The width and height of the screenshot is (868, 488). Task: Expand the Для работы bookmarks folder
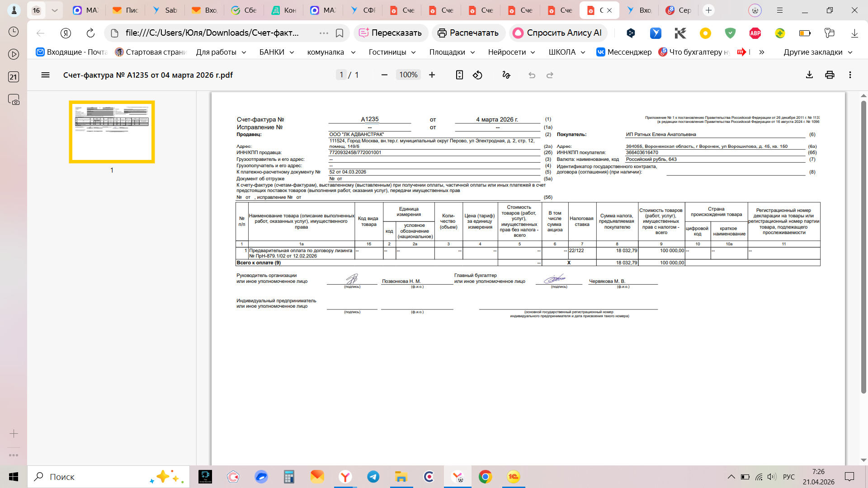(x=221, y=52)
